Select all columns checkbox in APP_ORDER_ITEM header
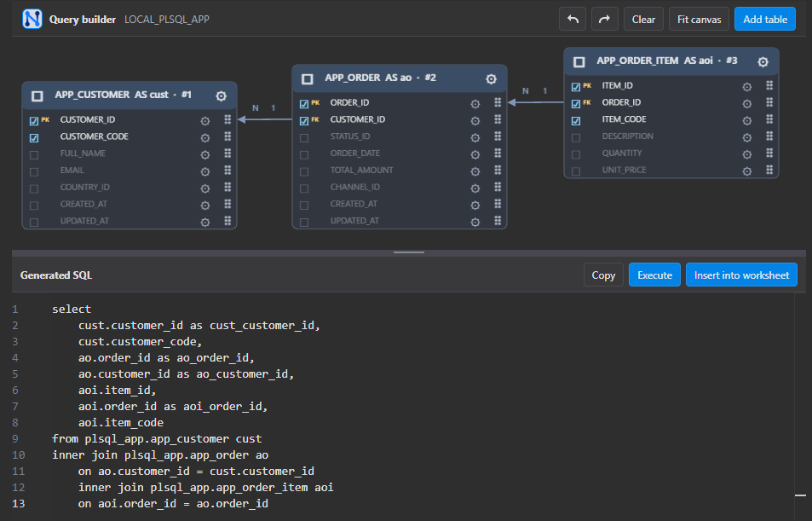The height and width of the screenshot is (521, 812). click(579, 62)
